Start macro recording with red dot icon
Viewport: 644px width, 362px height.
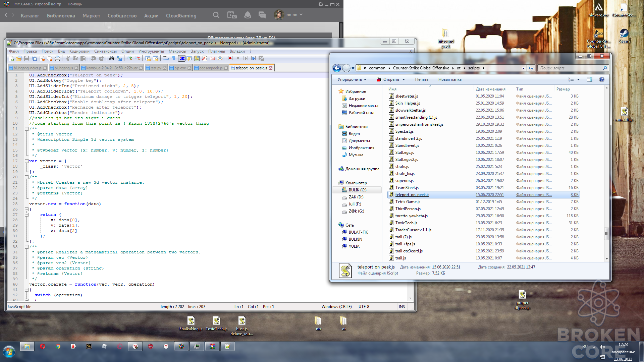230,58
